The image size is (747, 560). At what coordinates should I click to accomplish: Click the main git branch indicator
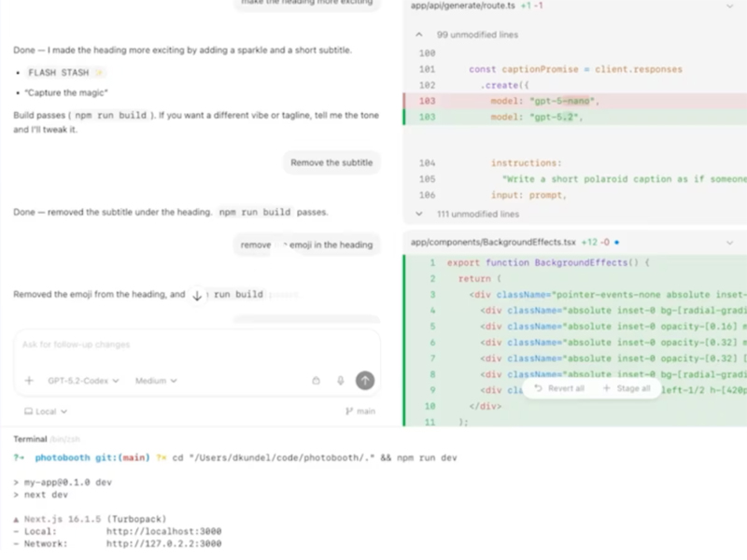point(360,411)
